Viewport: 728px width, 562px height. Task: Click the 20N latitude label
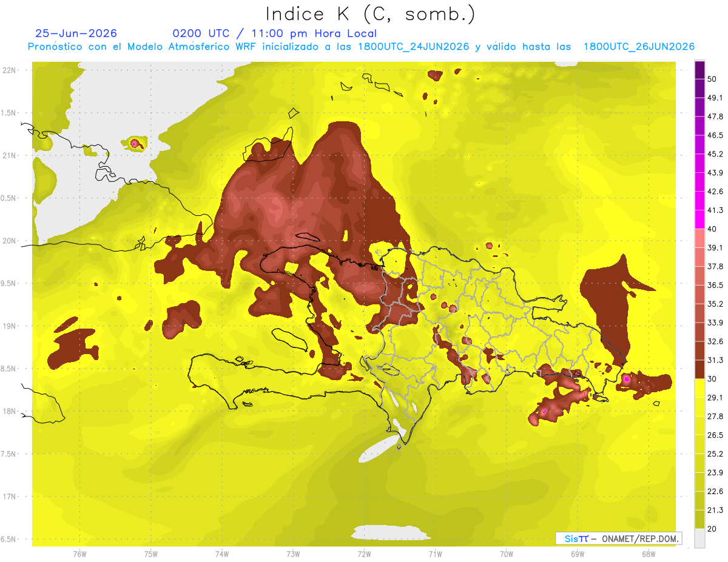point(9,241)
